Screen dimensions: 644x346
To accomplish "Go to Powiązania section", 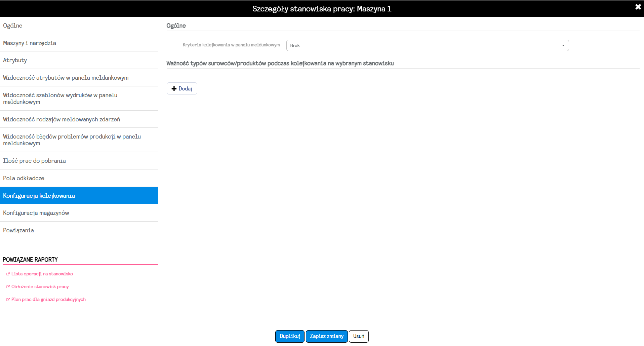I will coord(79,230).
